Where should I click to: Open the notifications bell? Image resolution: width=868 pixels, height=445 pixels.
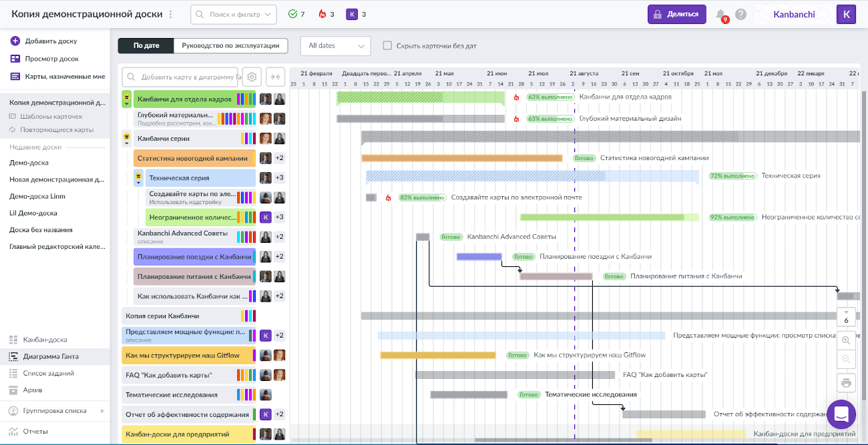point(720,14)
